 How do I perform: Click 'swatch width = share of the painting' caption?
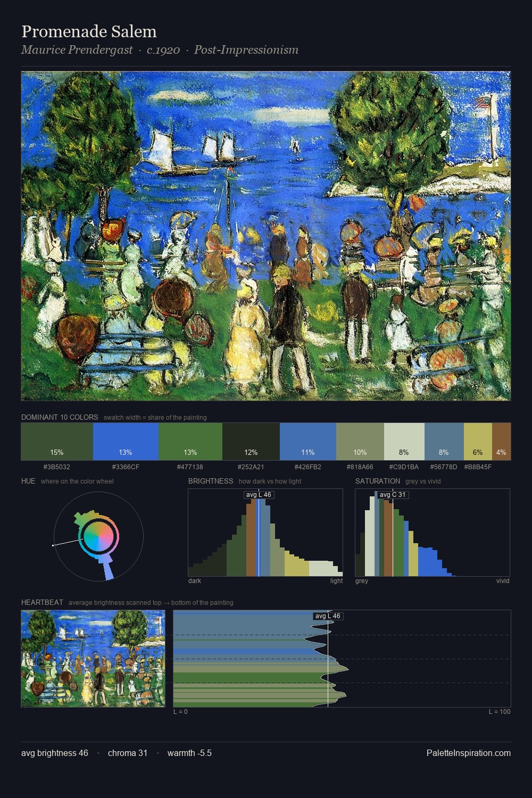click(155, 418)
